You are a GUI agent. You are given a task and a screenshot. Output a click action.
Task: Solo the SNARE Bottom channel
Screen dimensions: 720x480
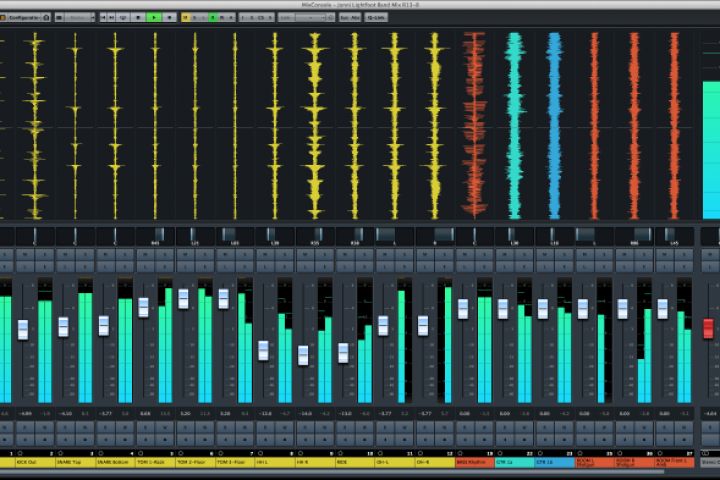point(125,254)
